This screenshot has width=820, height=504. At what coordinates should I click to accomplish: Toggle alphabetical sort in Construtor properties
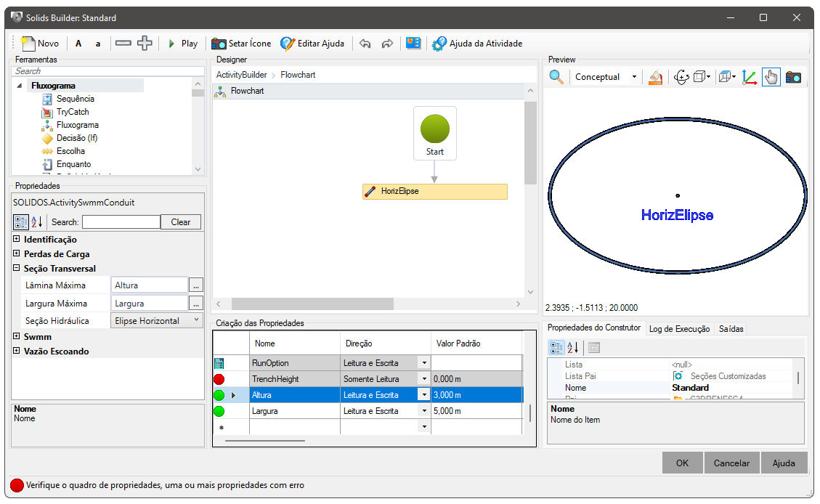[572, 348]
